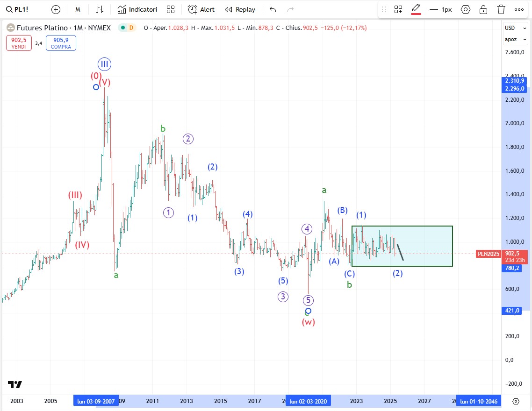The height and width of the screenshot is (411, 532).
Task: Select the red (III) wave label
Action: coord(75,195)
